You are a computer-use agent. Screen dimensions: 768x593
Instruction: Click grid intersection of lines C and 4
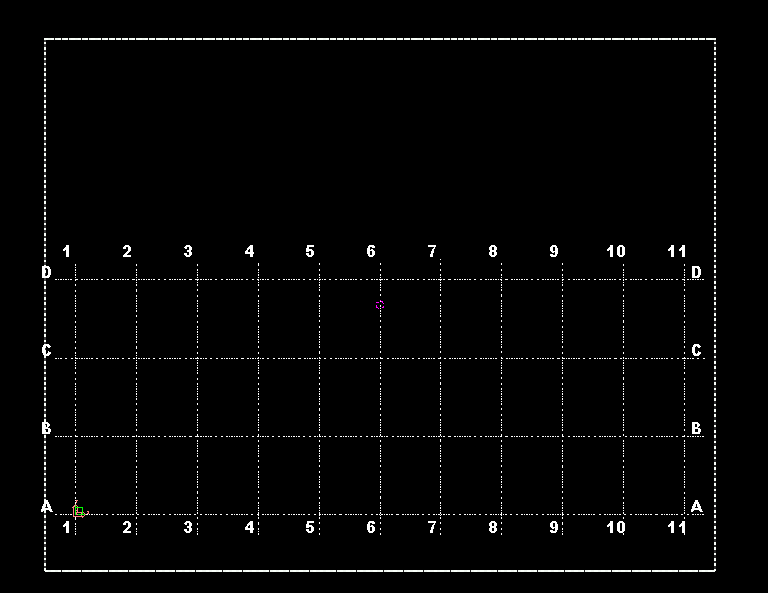click(x=259, y=358)
